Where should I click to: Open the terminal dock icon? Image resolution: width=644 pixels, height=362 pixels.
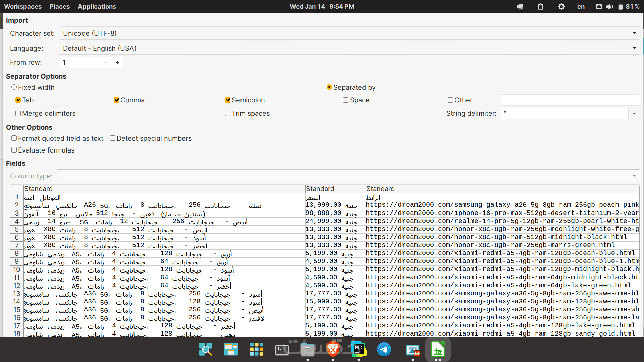(282, 350)
